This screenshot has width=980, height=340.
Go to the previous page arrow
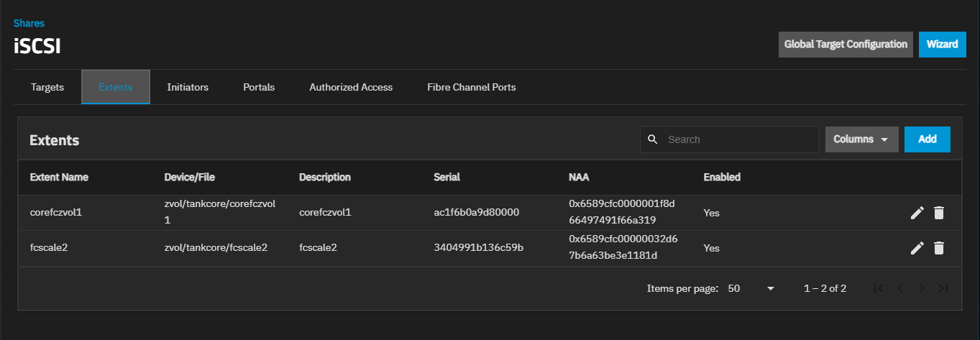coord(899,288)
